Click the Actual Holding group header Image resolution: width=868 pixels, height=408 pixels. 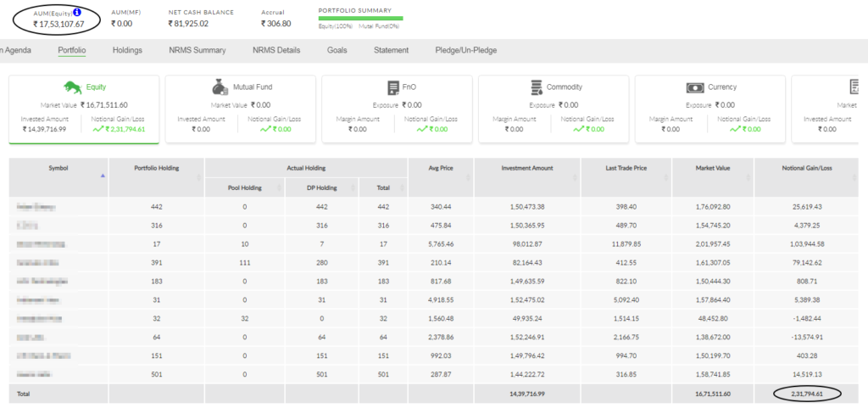tap(306, 168)
